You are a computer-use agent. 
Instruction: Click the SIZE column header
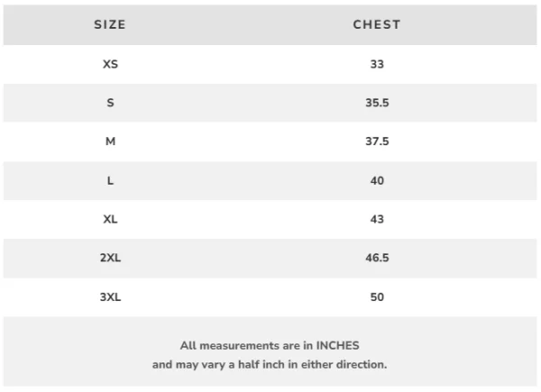point(110,24)
